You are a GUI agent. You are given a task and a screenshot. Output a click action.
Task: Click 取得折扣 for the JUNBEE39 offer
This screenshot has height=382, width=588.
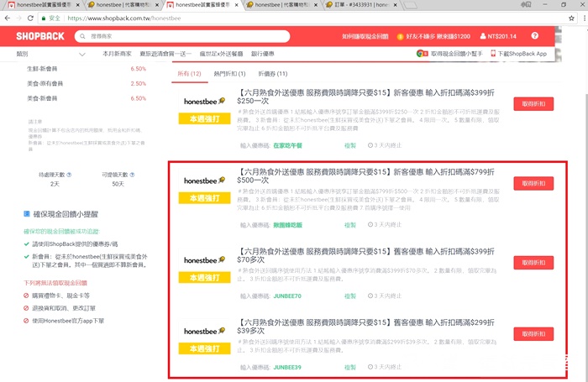pos(533,334)
